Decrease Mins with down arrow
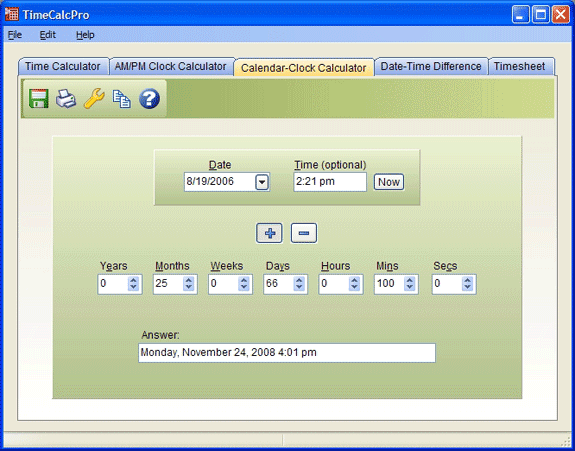 click(410, 287)
